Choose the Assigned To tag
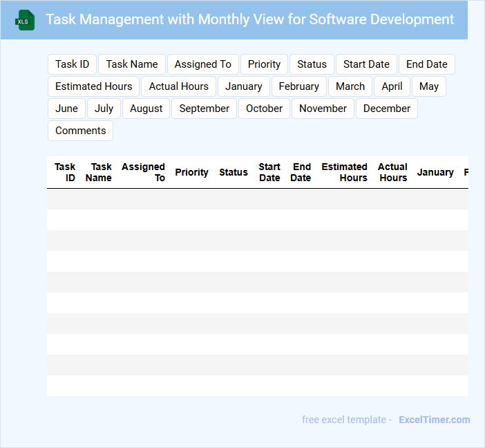This screenshot has height=448, width=485. tap(202, 64)
